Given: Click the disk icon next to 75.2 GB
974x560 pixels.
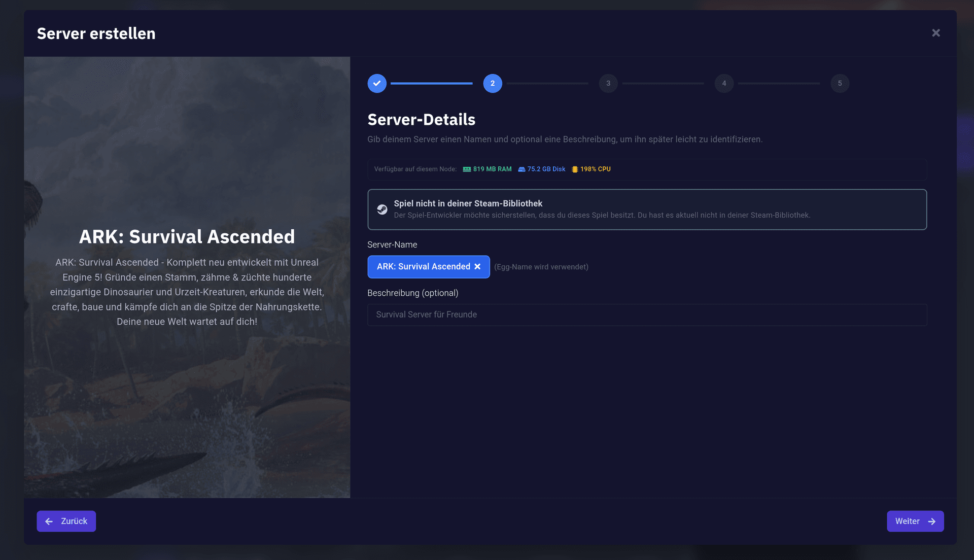Looking at the screenshot, I should 521,169.
